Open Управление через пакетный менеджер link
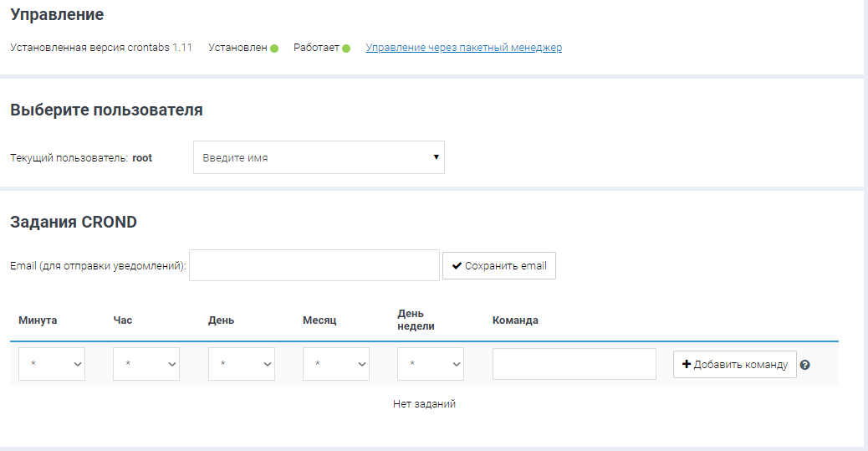Image resolution: width=868 pixels, height=451 pixels. click(463, 48)
